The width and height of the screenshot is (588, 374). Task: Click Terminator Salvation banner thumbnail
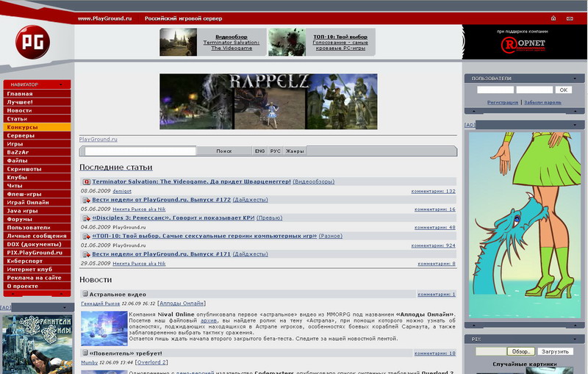point(178,43)
